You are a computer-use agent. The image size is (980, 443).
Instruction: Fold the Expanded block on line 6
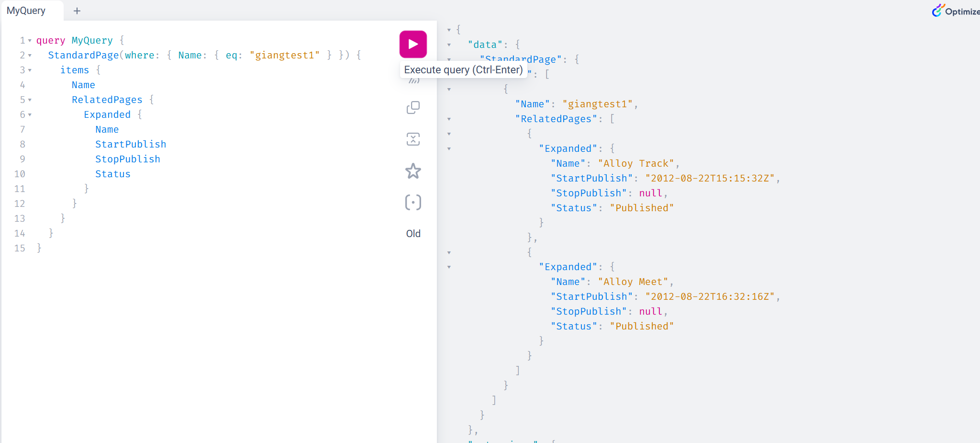[x=30, y=115]
